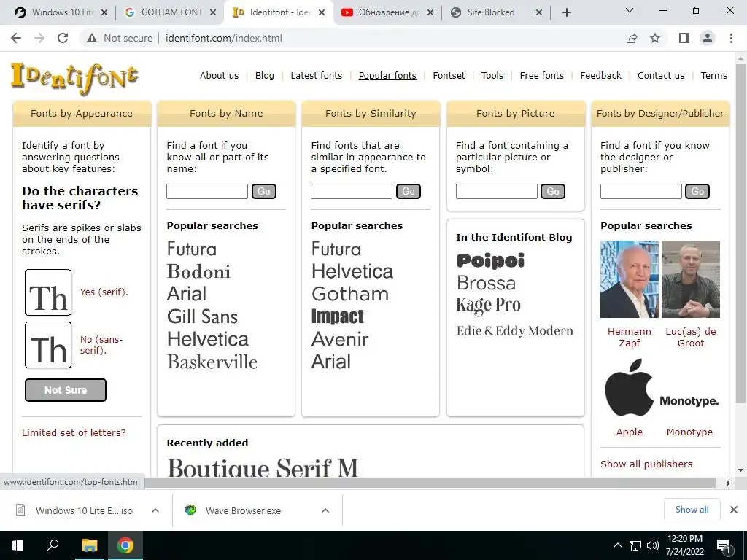Choose the sans-serif Th sample image
The width and height of the screenshot is (747, 560).
coord(48,345)
